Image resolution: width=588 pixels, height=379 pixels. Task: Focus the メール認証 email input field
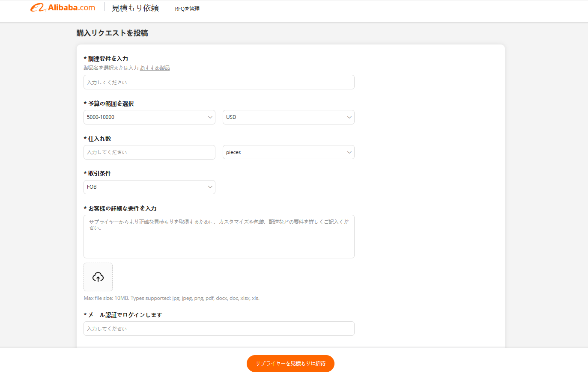[219, 329]
